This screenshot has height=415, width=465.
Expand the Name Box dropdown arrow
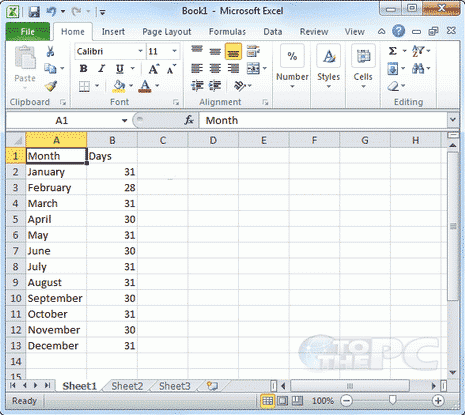coord(124,120)
